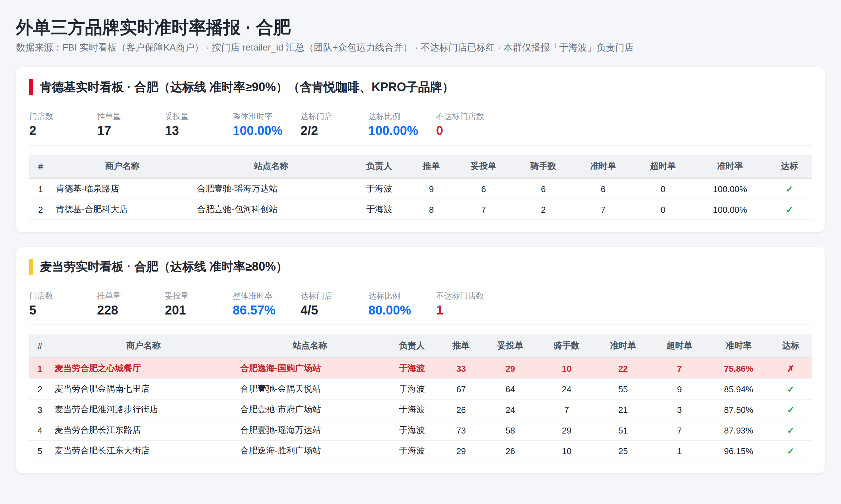This screenshot has width=841, height=504.
Task: Click McDonald's 妥投量 value 201
Action: point(175,310)
